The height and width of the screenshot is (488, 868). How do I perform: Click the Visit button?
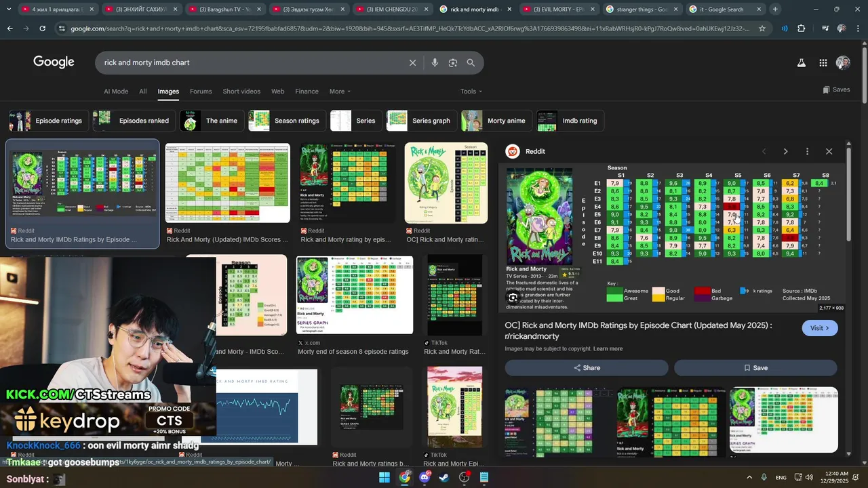pyautogui.click(x=820, y=328)
